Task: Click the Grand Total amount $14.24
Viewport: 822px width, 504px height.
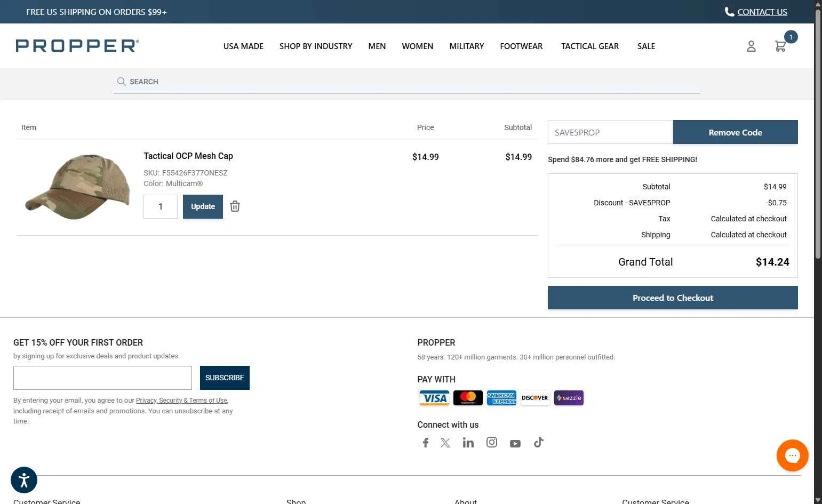Action: tap(772, 262)
